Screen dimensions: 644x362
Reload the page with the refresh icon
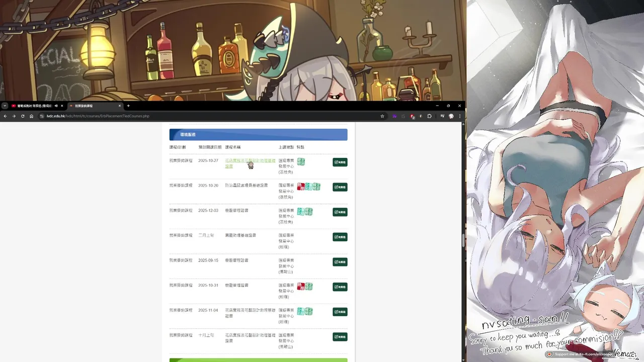(x=23, y=116)
